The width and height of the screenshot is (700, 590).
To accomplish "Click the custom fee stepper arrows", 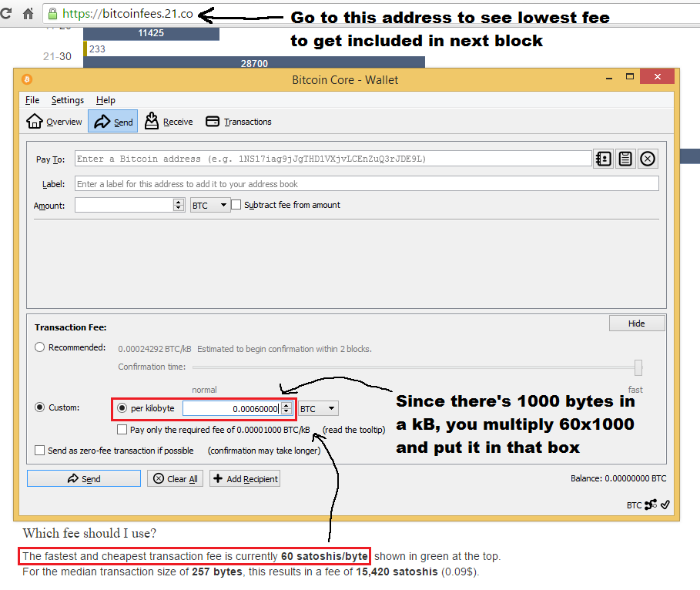I will (x=286, y=408).
